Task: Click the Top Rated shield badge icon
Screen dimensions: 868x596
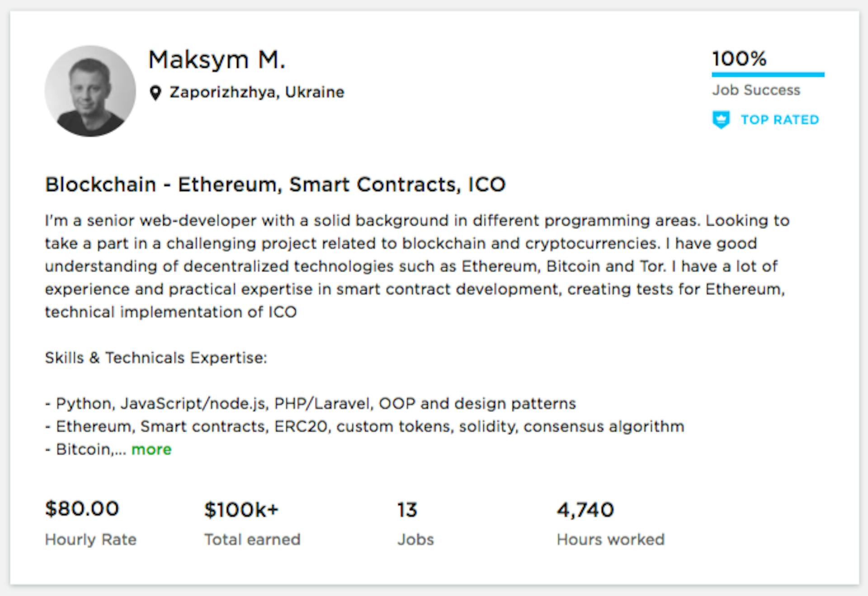Action: pyautogui.click(x=721, y=120)
